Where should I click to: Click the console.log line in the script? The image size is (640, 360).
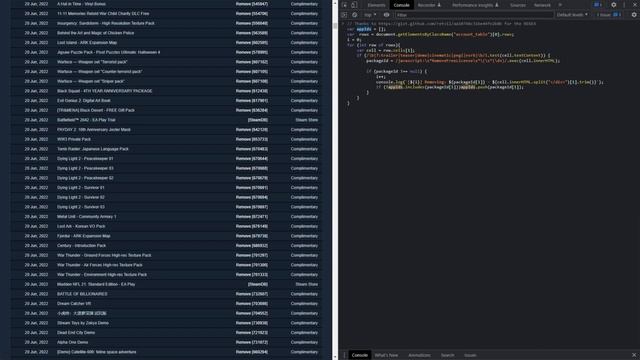pyautogui.click(x=489, y=82)
